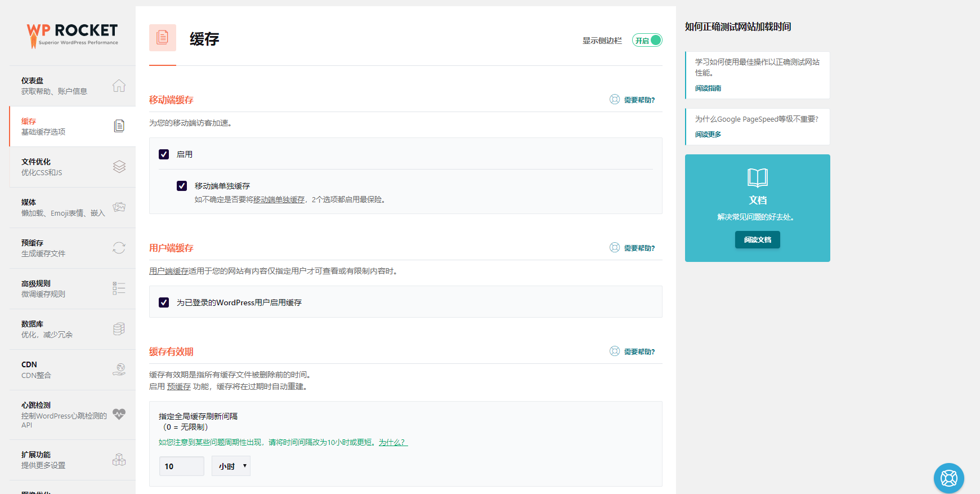Click the 阅读文档 button
This screenshot has width=980, height=494.
[758, 240]
